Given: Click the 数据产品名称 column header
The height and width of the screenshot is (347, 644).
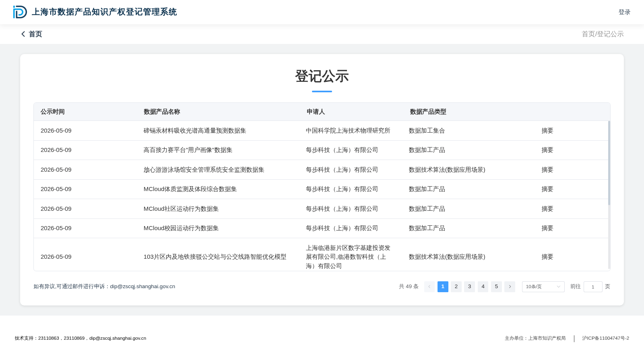Looking at the screenshot, I should tap(162, 112).
